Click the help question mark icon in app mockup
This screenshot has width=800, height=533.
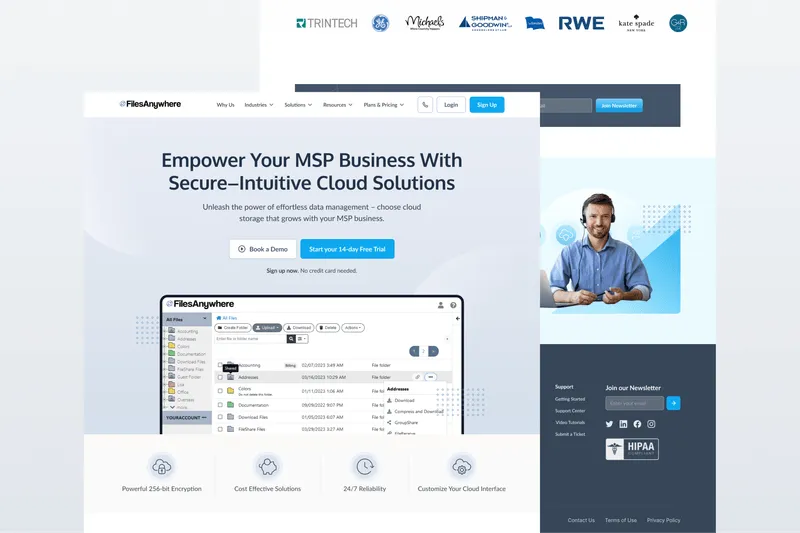pyautogui.click(x=453, y=305)
